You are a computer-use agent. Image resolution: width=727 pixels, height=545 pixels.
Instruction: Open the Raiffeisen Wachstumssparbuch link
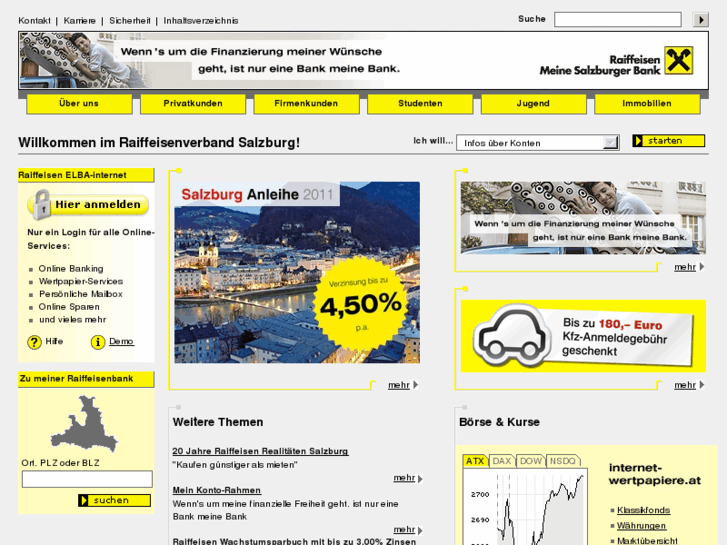[294, 541]
